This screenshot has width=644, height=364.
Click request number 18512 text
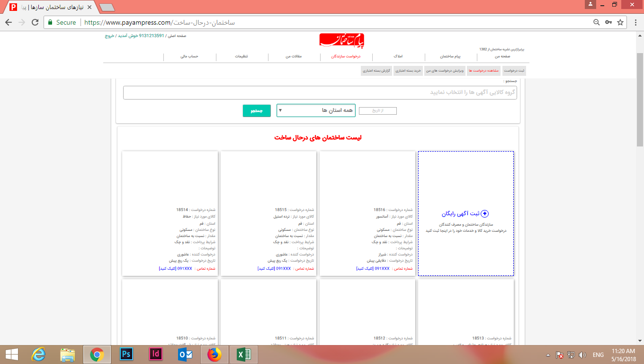[x=379, y=338]
